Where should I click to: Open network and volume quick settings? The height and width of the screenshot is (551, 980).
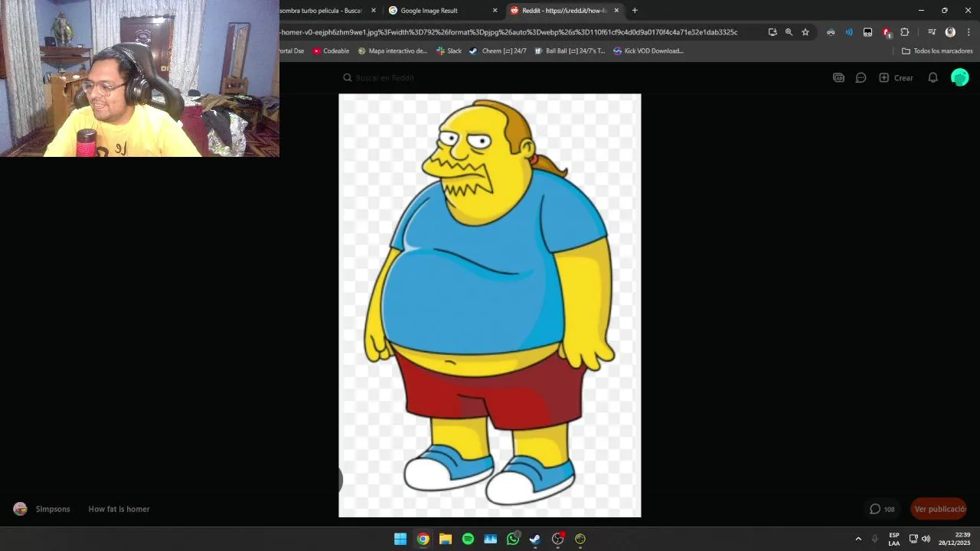tap(920, 539)
